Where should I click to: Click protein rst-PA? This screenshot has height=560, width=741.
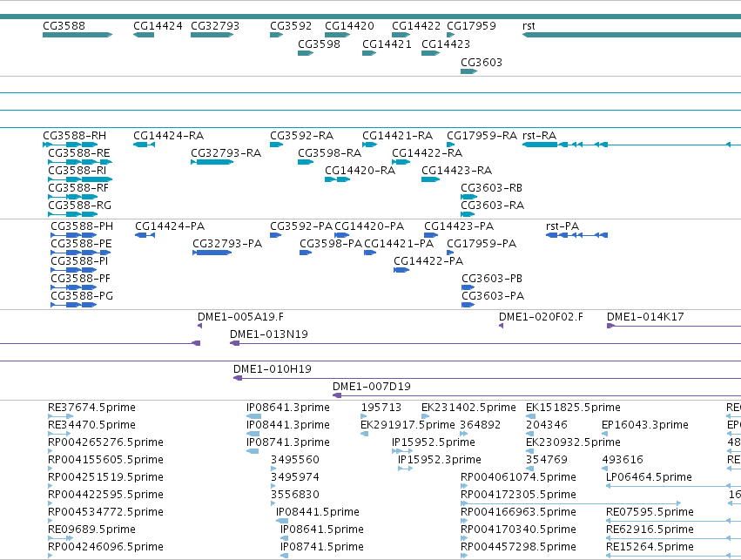click(x=562, y=226)
